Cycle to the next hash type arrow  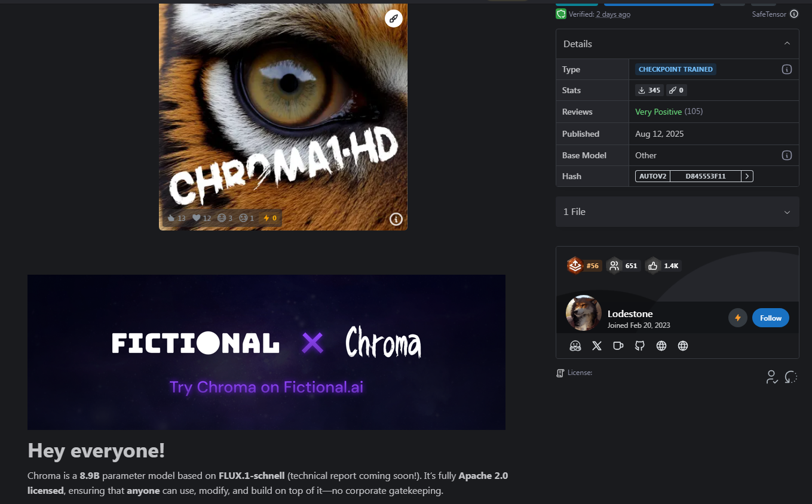pos(747,176)
